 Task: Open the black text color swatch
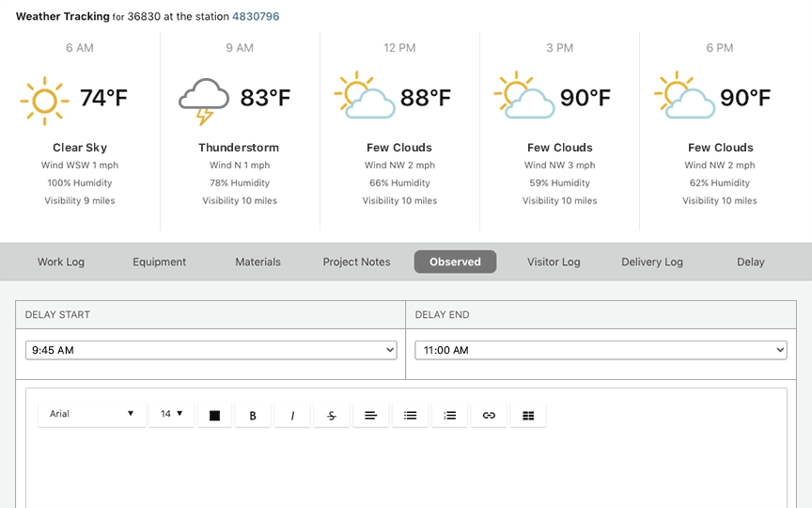(214, 415)
